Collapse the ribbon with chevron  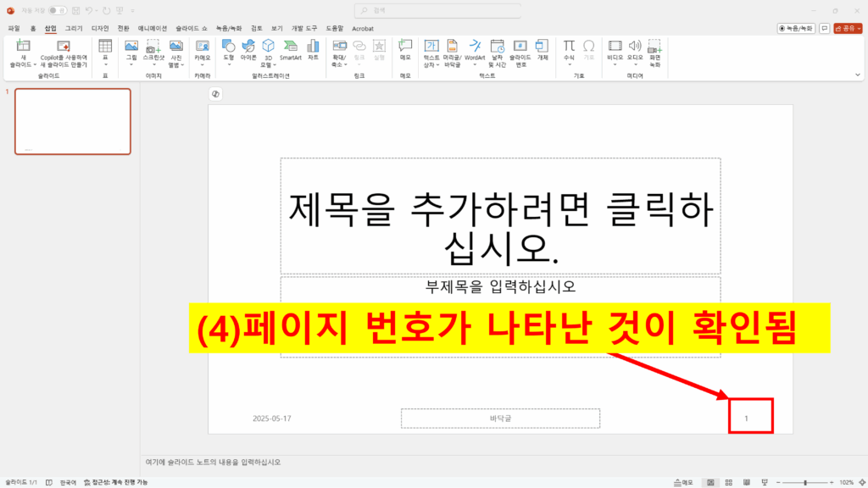click(858, 75)
